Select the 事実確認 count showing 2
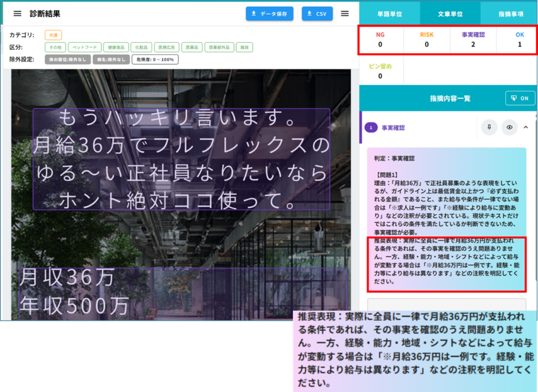Image resolution: width=538 pixels, height=392 pixels. [473, 39]
